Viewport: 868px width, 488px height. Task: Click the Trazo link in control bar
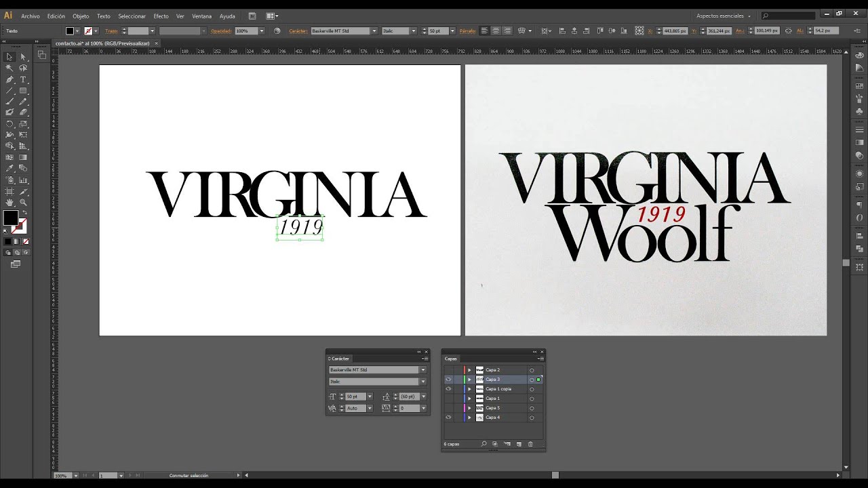pos(111,31)
